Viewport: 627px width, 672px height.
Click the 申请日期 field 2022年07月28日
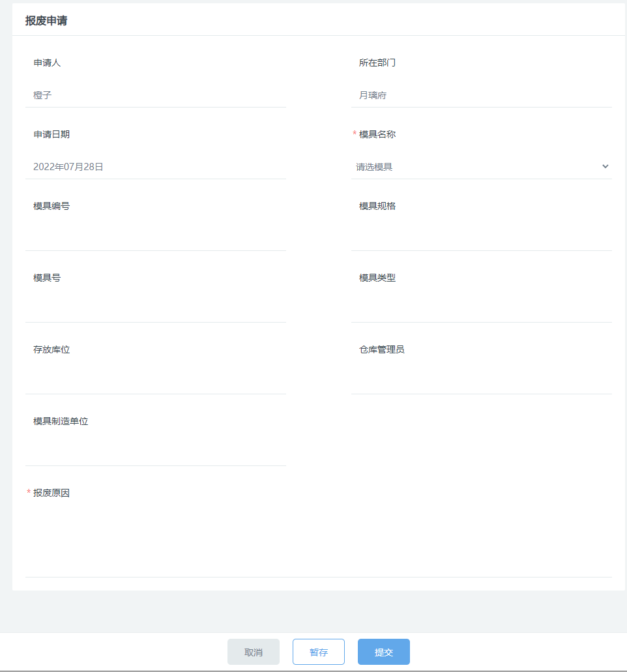pos(156,167)
